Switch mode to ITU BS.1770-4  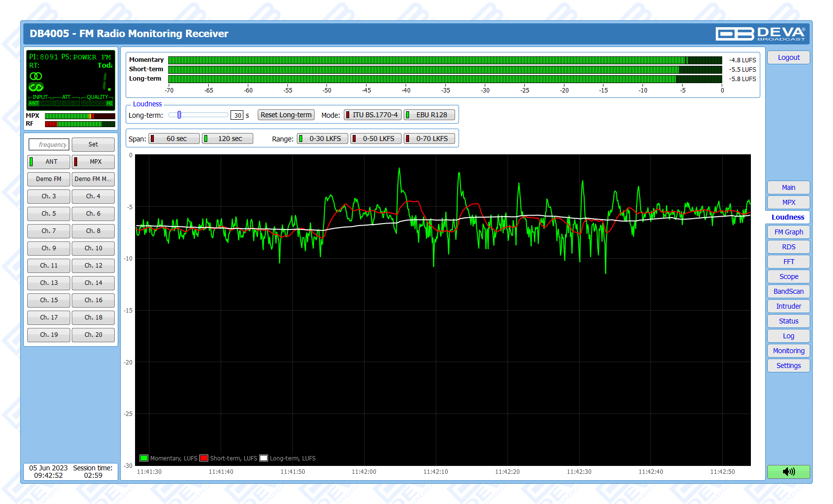(372, 115)
